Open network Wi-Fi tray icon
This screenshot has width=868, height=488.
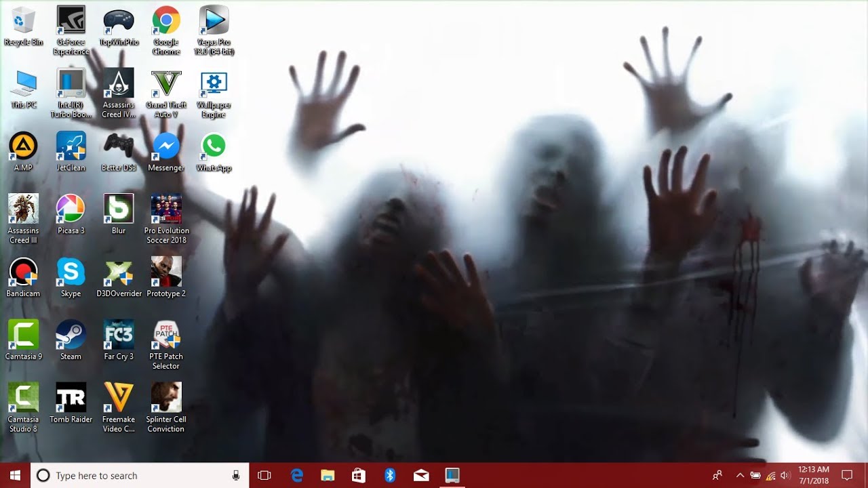point(771,476)
